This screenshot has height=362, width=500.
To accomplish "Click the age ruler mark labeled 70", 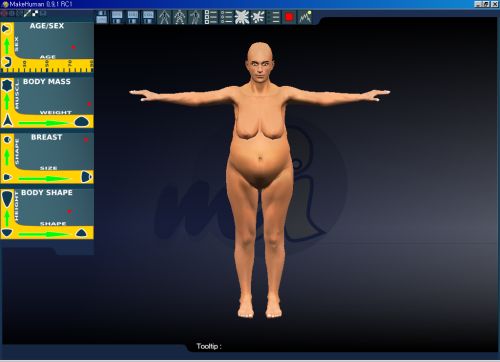I will click(x=70, y=63).
